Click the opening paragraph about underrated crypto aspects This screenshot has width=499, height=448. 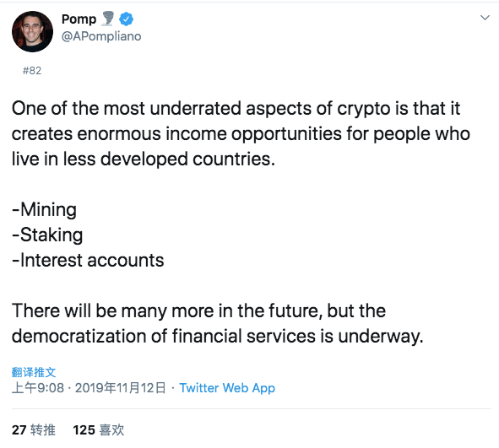[x=241, y=134]
